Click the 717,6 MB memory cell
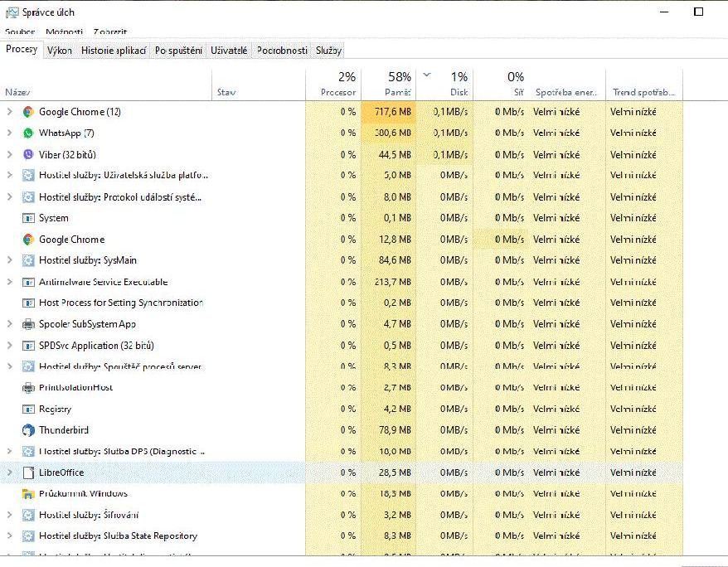Viewport: 728px width, 567px height. coord(388,112)
